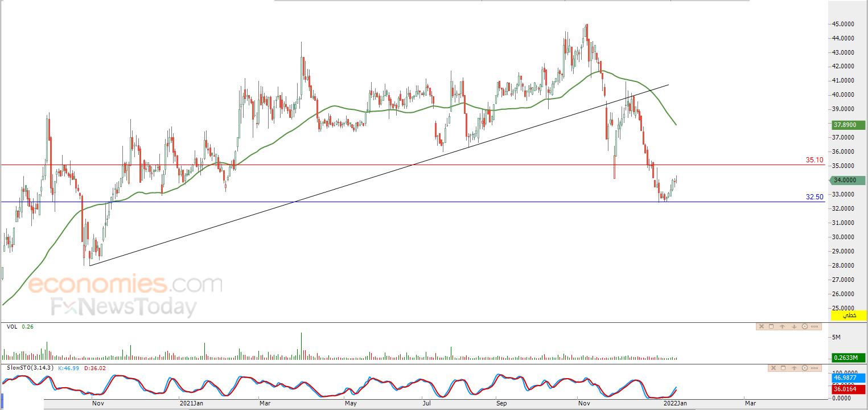Select the green 37.8900 moving average tag
This screenshot has height=410, width=868.
click(x=849, y=125)
